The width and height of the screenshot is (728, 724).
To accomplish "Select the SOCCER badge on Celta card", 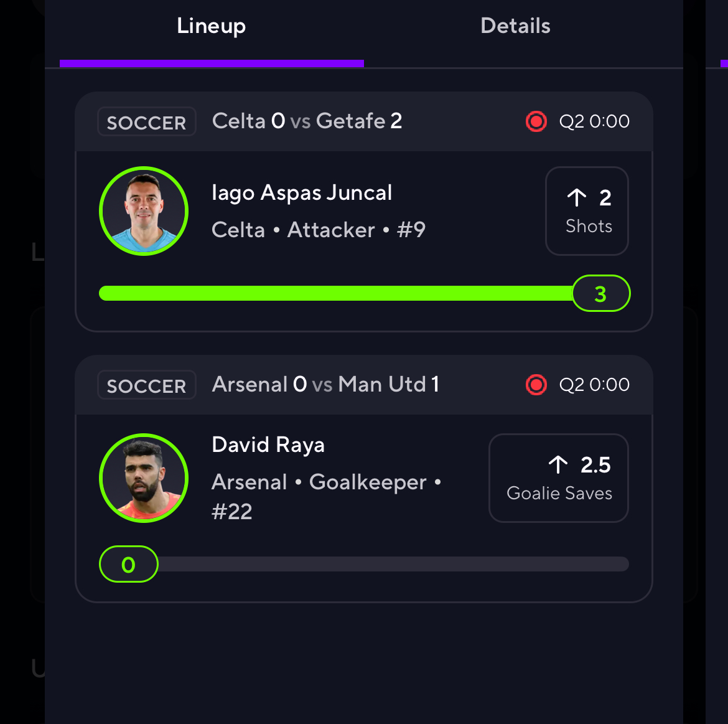I will click(147, 122).
